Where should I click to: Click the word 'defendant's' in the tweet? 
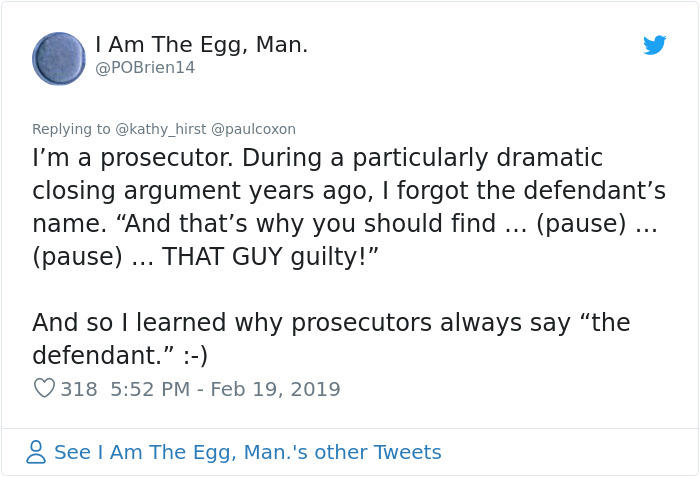click(595, 191)
